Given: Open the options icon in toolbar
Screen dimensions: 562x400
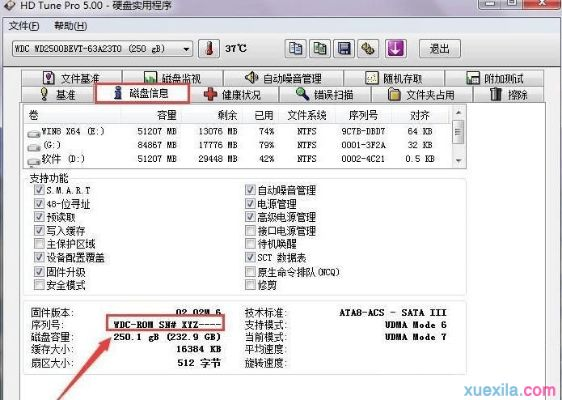Looking at the screenshot, I should 368,48.
